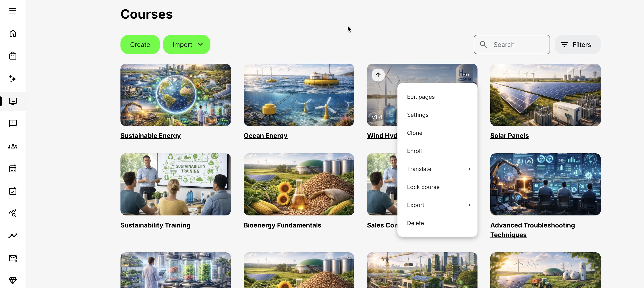Expand the Export submenu
The height and width of the screenshot is (288, 644).
(x=437, y=205)
